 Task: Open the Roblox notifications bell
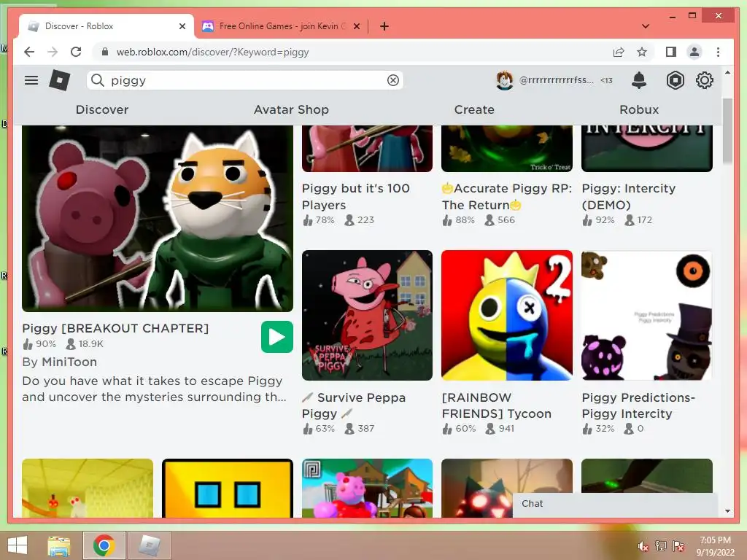[639, 80]
